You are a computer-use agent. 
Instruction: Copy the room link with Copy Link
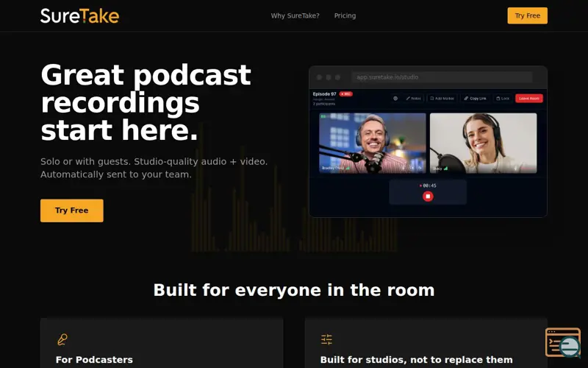click(x=475, y=99)
